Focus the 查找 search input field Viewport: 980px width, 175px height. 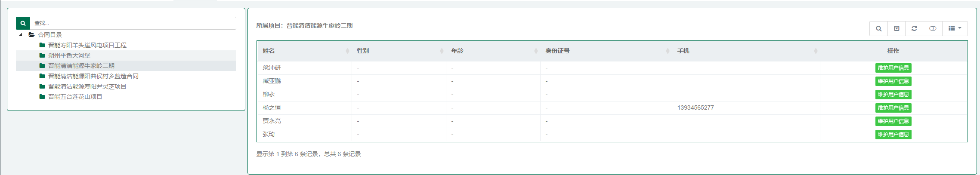pyautogui.click(x=133, y=23)
